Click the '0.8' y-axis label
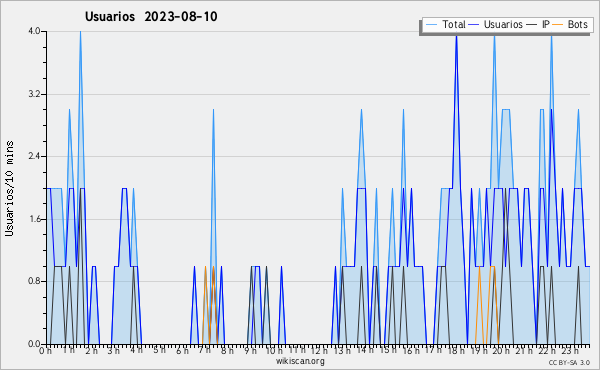The height and width of the screenshot is (370, 600). pos(34,282)
